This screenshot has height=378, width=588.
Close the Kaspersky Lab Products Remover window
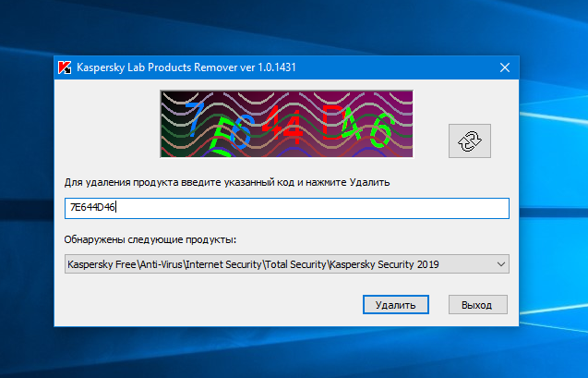pyautogui.click(x=505, y=67)
